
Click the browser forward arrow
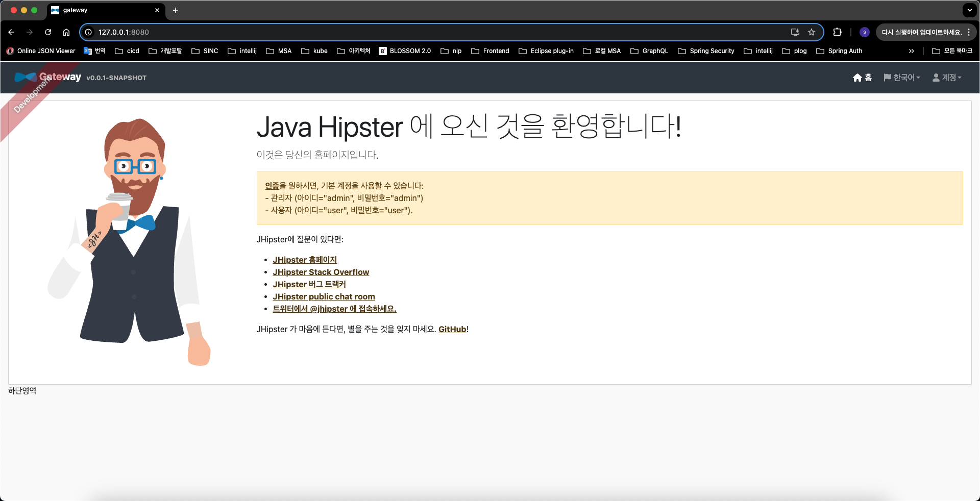click(30, 32)
